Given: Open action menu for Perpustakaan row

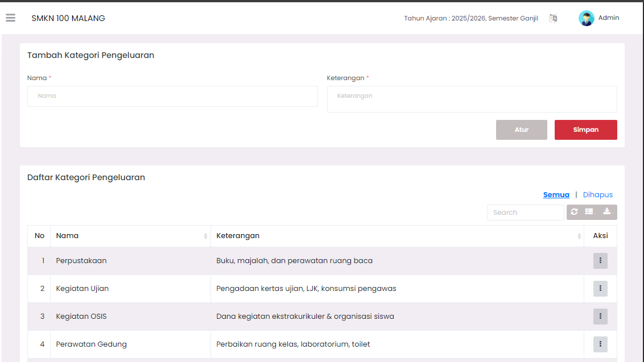Looking at the screenshot, I should (x=600, y=261).
